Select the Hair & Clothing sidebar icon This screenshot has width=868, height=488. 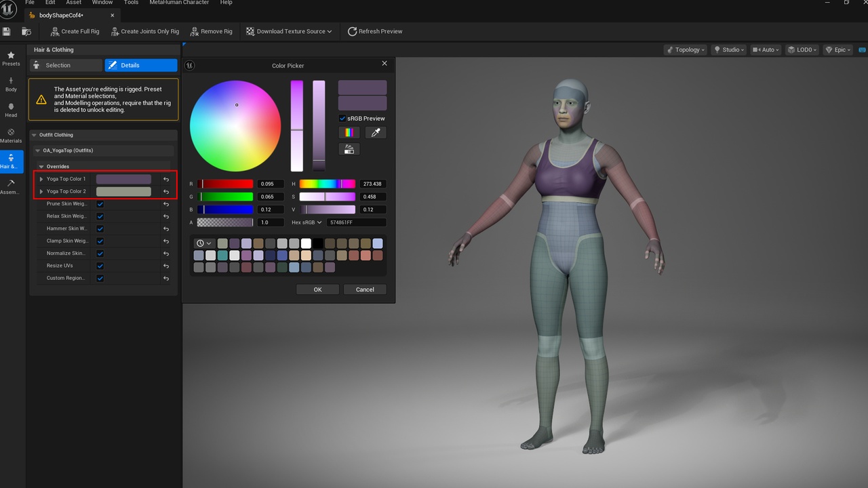tap(11, 161)
